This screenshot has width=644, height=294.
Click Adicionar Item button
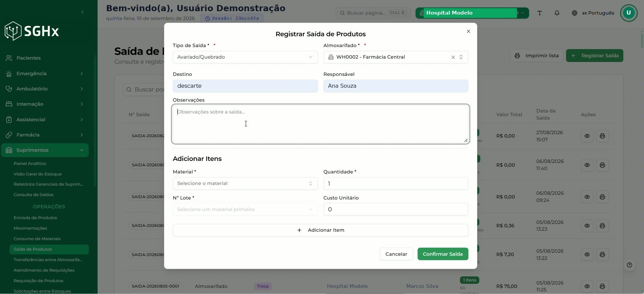pos(320,230)
